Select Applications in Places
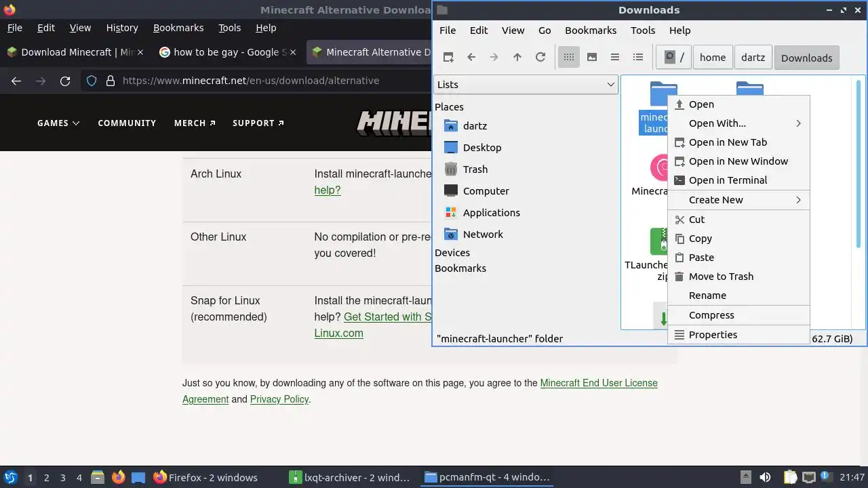The width and height of the screenshot is (868, 488). 491,213
